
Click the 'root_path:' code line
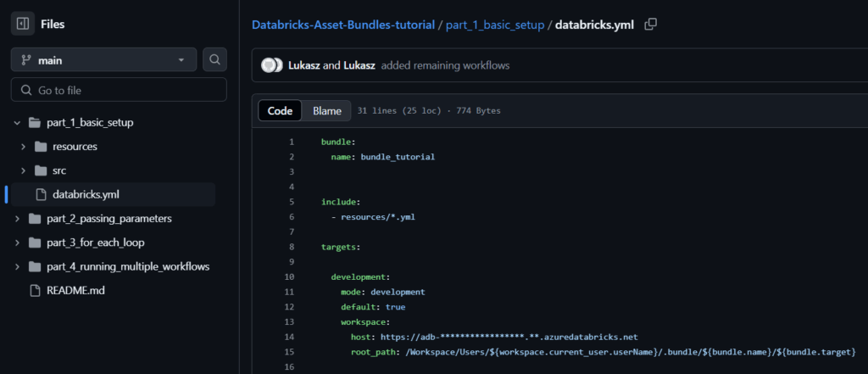[x=604, y=351]
